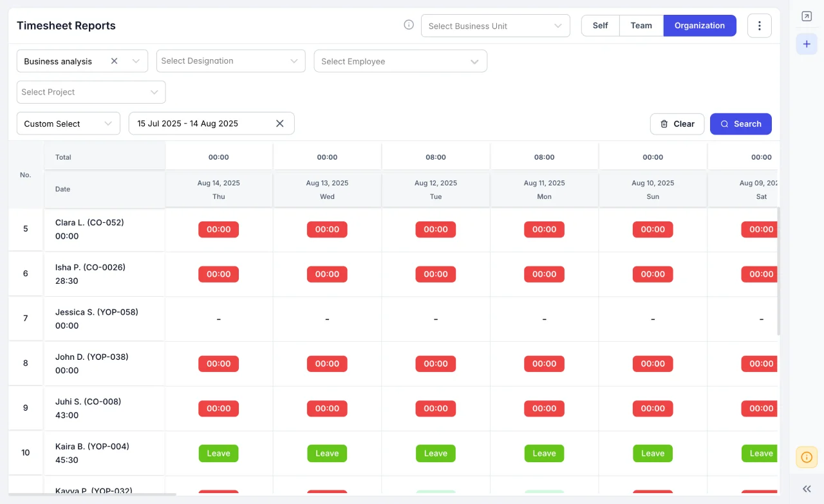Click the open-in-new-window icon in sidebar
824x504 pixels.
[807, 17]
